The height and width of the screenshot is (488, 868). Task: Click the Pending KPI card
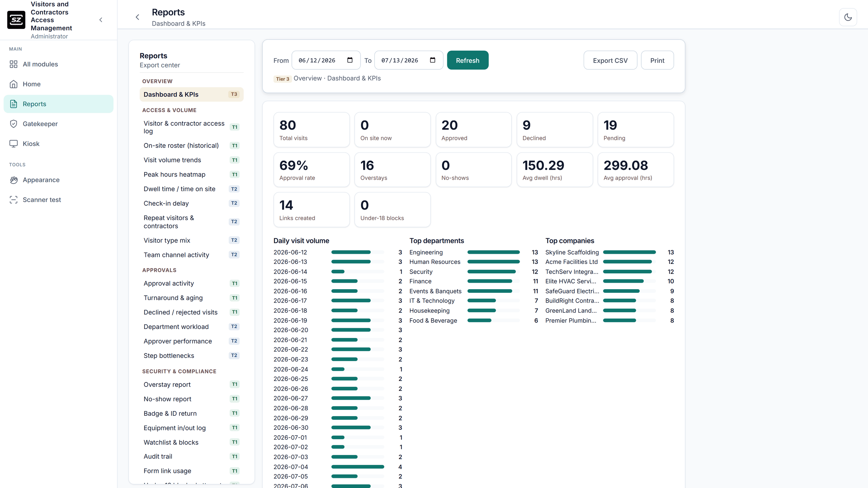pyautogui.click(x=635, y=129)
